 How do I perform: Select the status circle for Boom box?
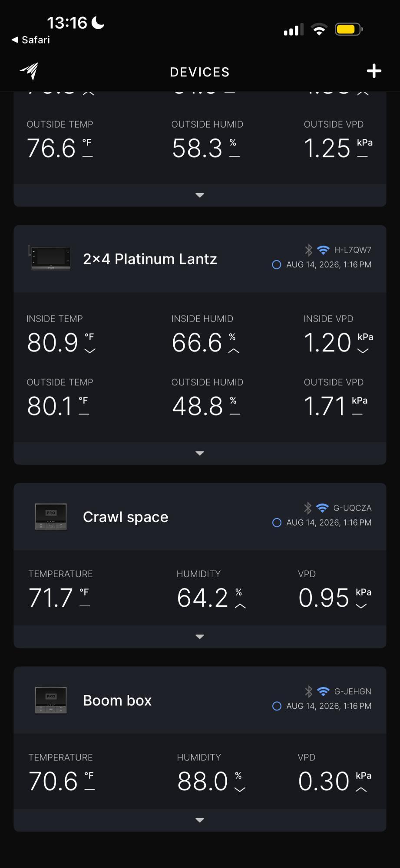[x=276, y=706]
